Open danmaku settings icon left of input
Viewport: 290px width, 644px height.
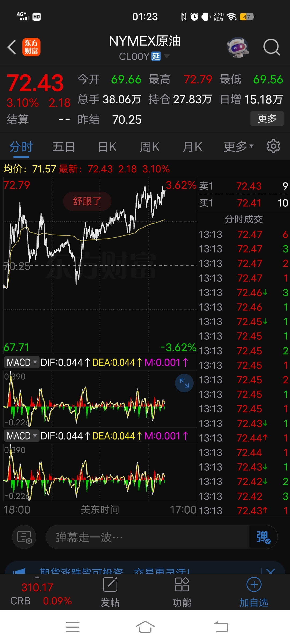(x=24, y=537)
